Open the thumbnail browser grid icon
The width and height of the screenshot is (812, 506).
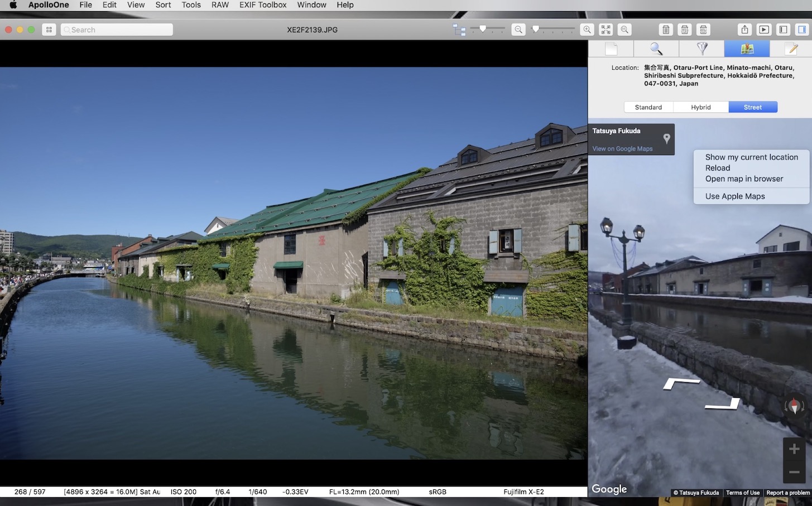click(x=49, y=30)
